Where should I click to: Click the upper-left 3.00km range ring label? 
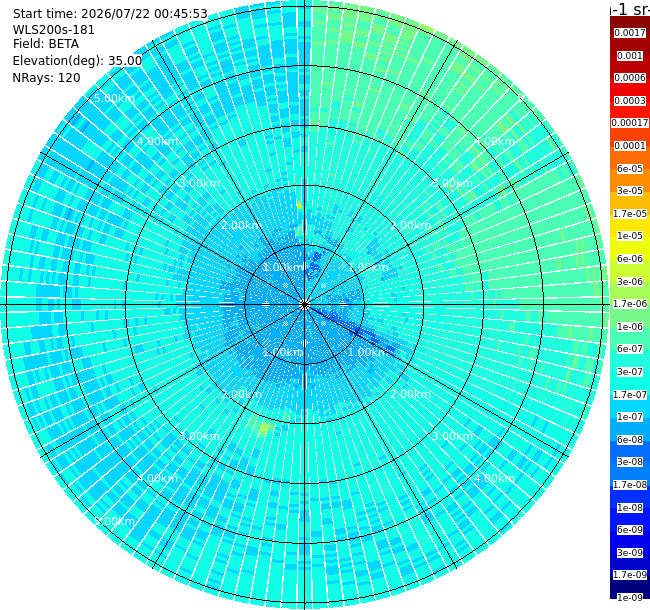point(199,183)
